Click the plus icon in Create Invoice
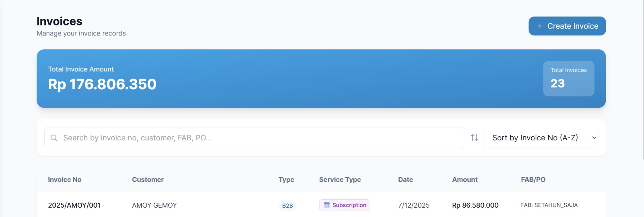 coord(540,26)
